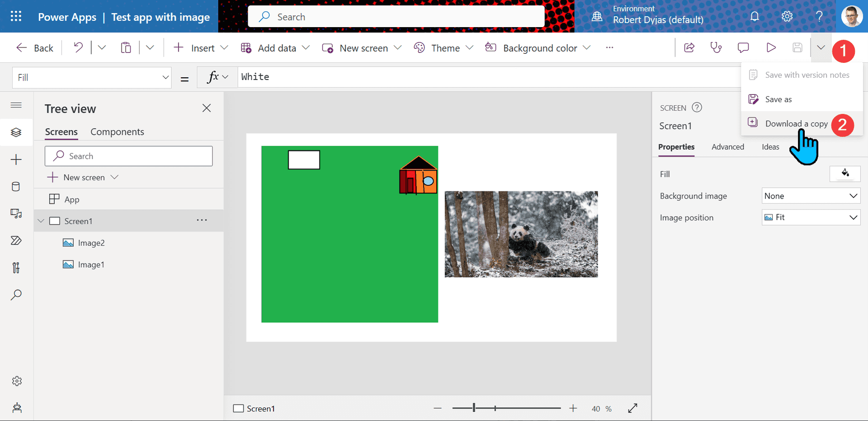Click the Back button
868x421 pixels.
(34, 47)
